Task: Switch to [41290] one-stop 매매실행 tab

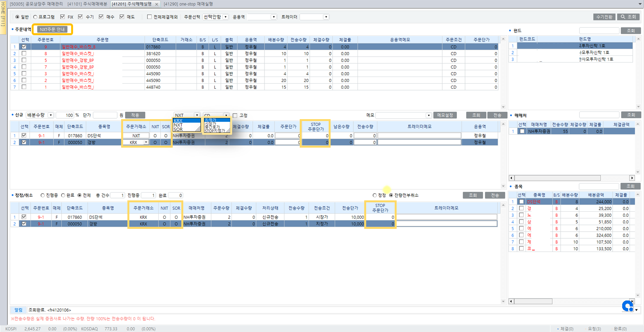Action: click(x=188, y=4)
